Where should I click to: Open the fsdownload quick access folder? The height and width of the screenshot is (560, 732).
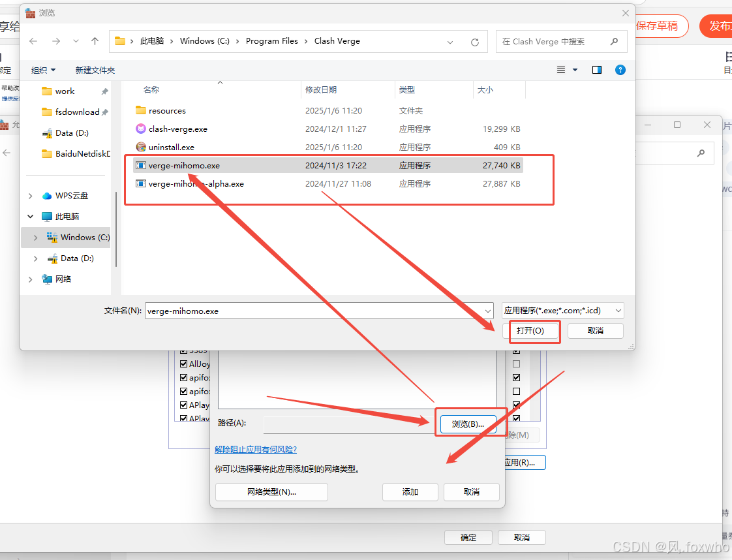77,112
